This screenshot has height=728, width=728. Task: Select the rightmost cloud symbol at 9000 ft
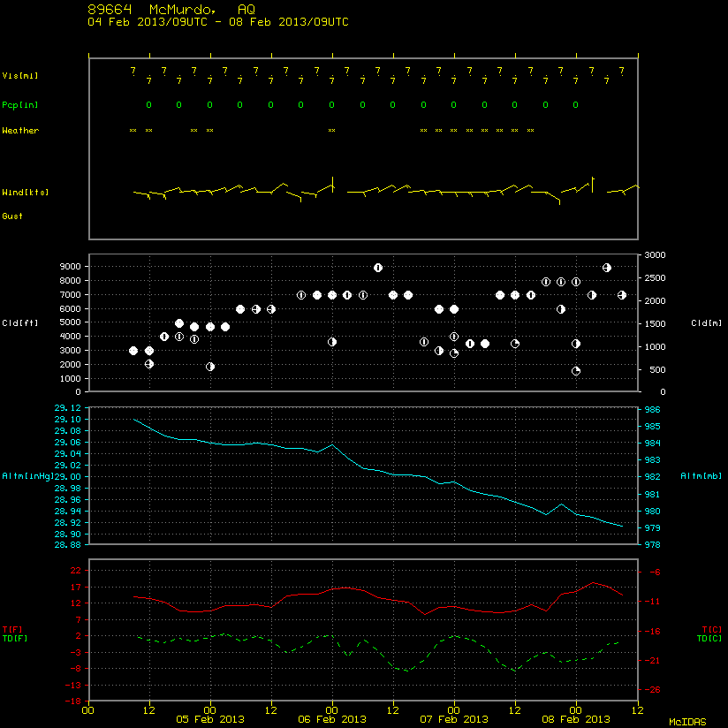pyautogui.click(x=606, y=268)
